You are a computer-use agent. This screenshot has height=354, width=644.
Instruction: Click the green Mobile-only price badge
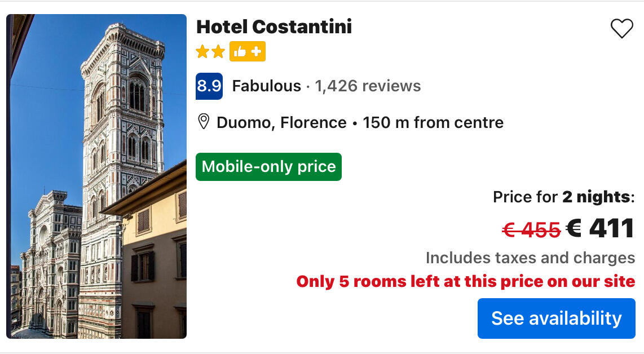click(x=268, y=167)
